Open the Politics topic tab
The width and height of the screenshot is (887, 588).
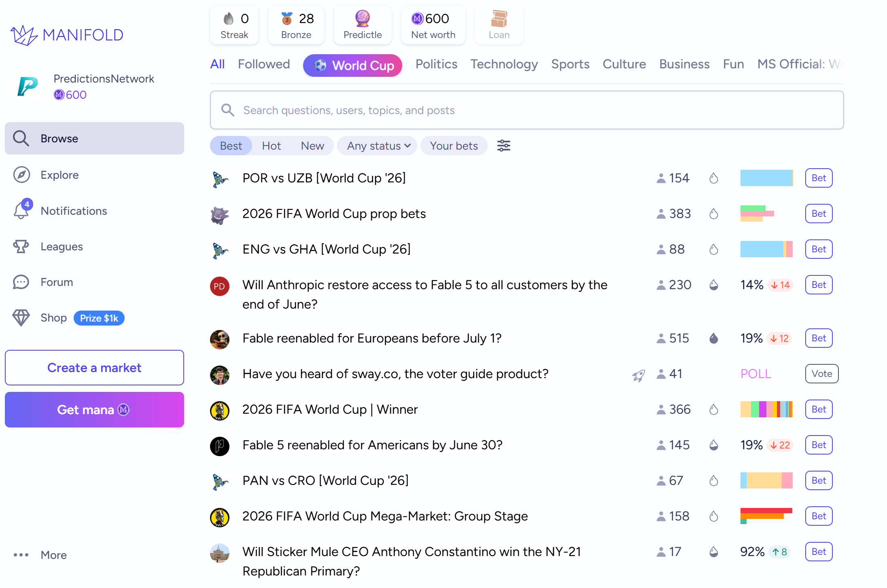436,64
